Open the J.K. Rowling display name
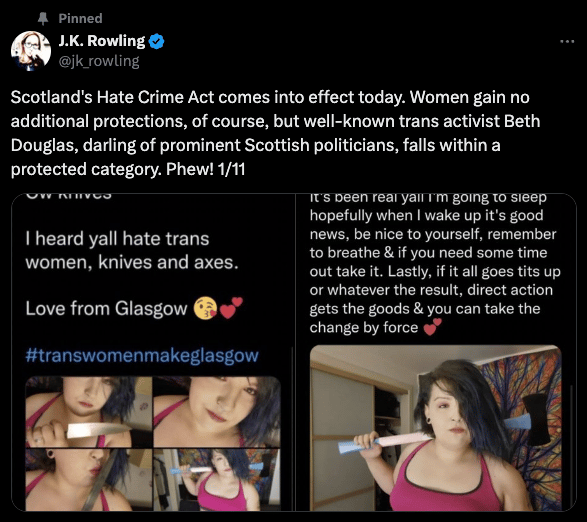 tap(102, 41)
